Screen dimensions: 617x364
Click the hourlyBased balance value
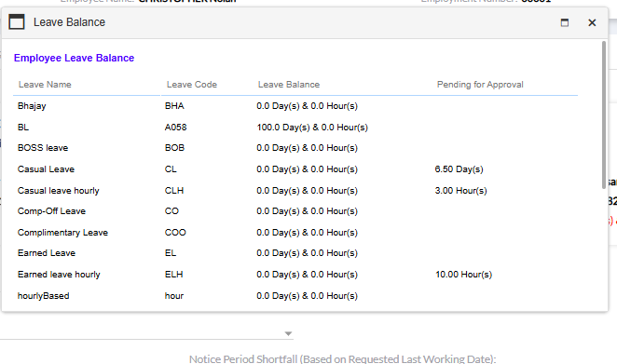click(x=307, y=296)
